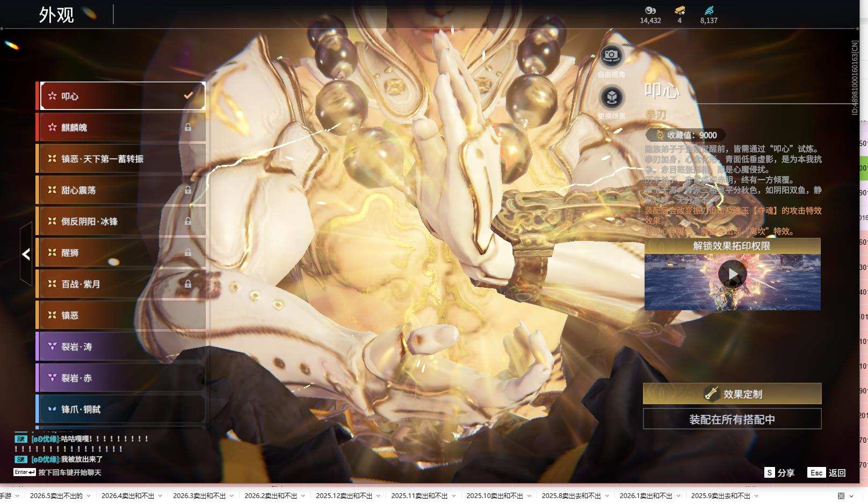
Task: Select the 叩心 skin entry
Action: pos(121,96)
